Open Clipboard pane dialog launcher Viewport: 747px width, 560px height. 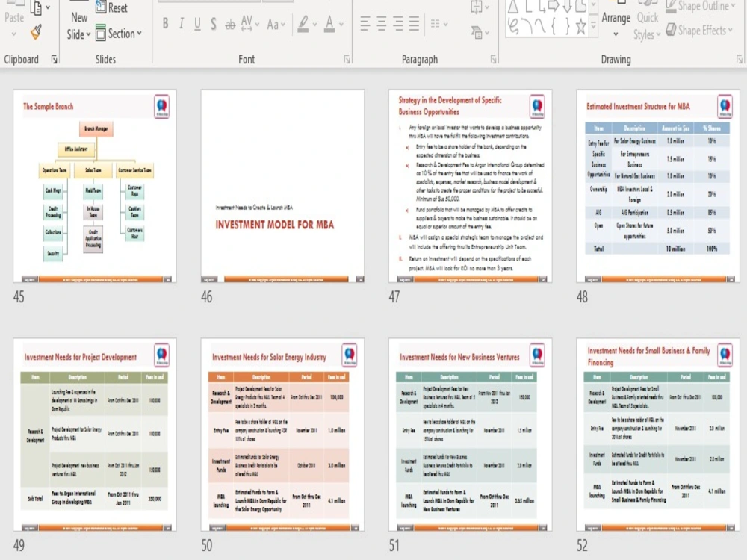(x=54, y=59)
